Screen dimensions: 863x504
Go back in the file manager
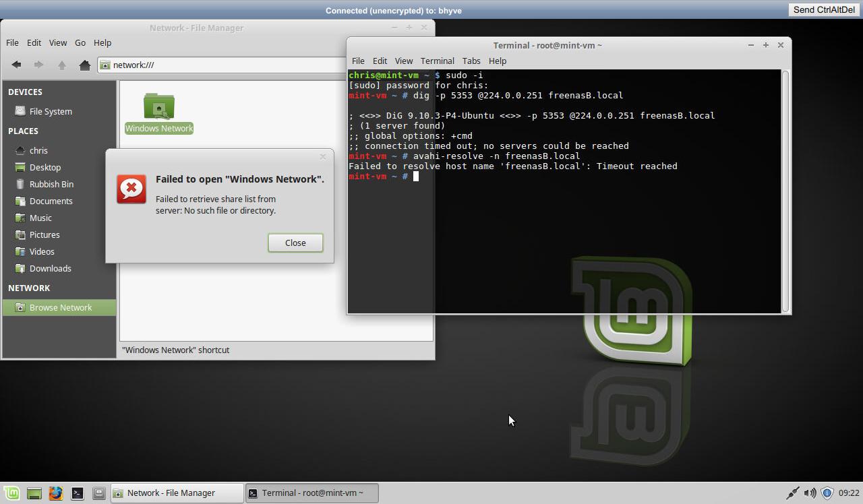[16, 65]
